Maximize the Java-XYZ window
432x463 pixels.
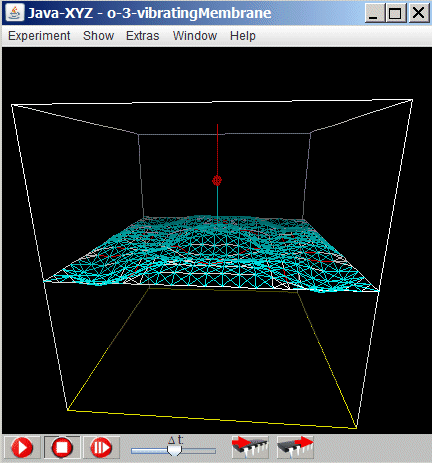(395, 13)
